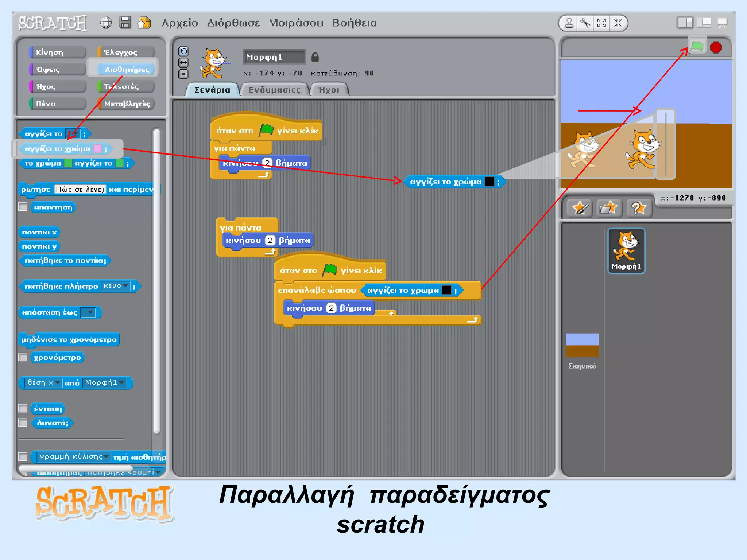Open dropdown in απόσταση έως block
Screen dimensions: 747x560
[88, 312]
